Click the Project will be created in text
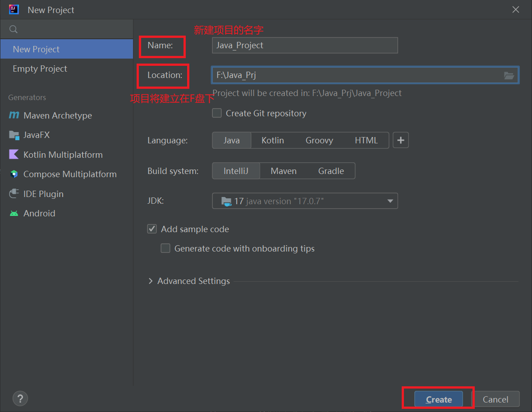Screen dimensions: 532x412 [307, 93]
